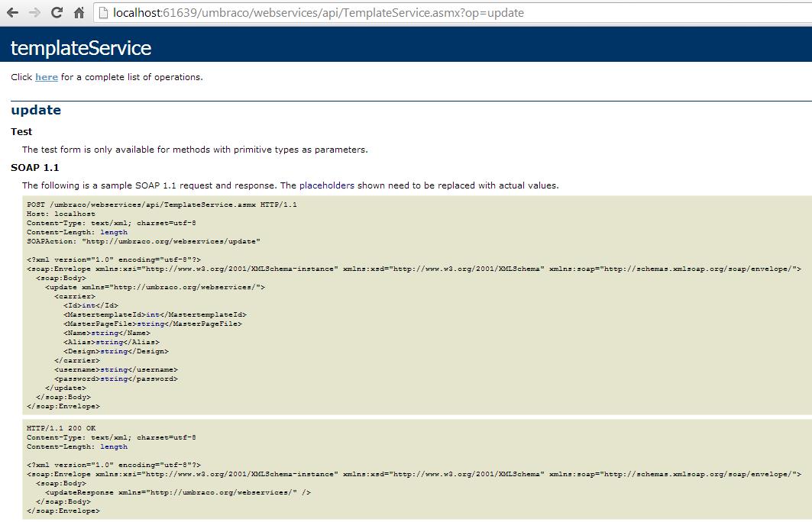Click the 'Test' section heading
Viewport: 812px width, 522px height.
[x=21, y=131]
